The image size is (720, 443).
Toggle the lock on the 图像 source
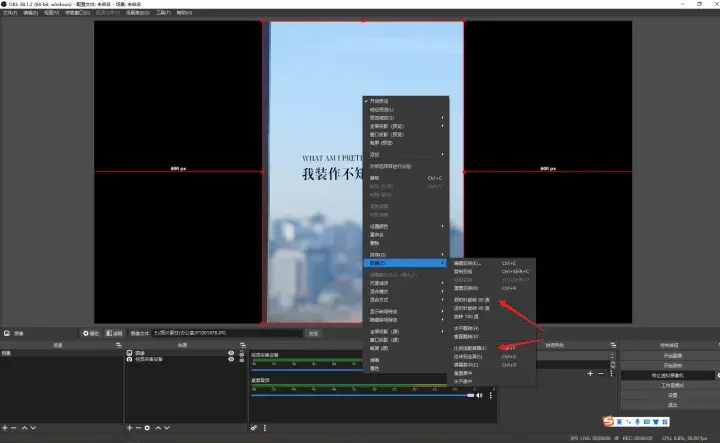point(241,353)
